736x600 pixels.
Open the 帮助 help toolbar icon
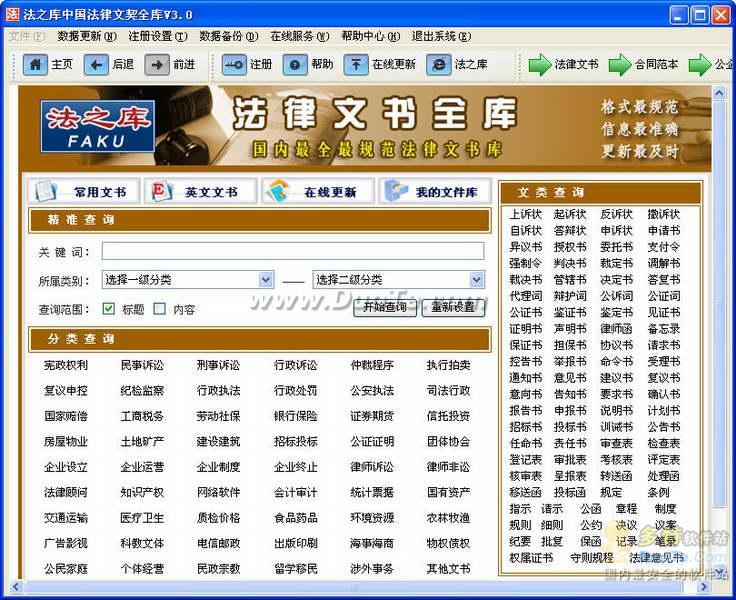point(295,65)
